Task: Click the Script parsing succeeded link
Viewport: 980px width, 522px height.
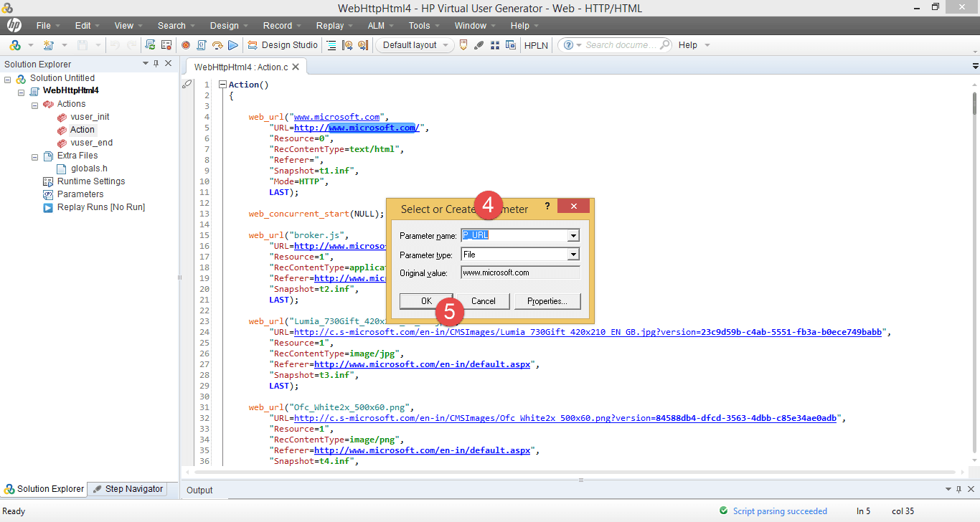Action: [781, 511]
